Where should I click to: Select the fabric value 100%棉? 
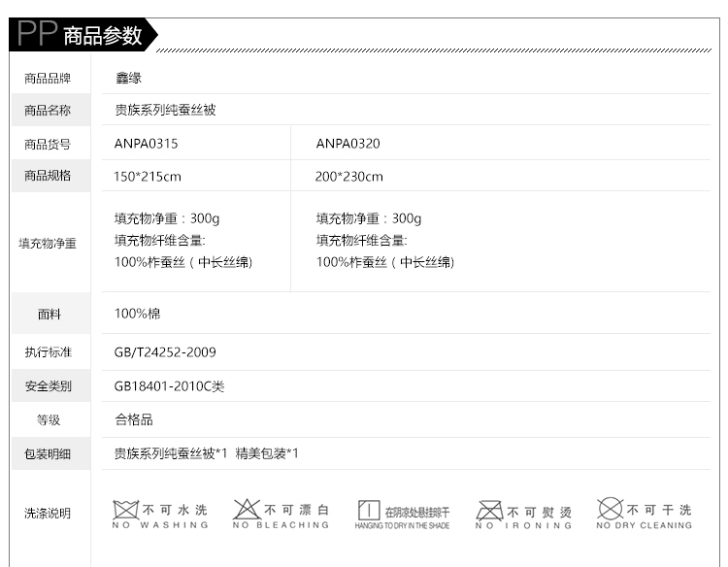point(138,314)
